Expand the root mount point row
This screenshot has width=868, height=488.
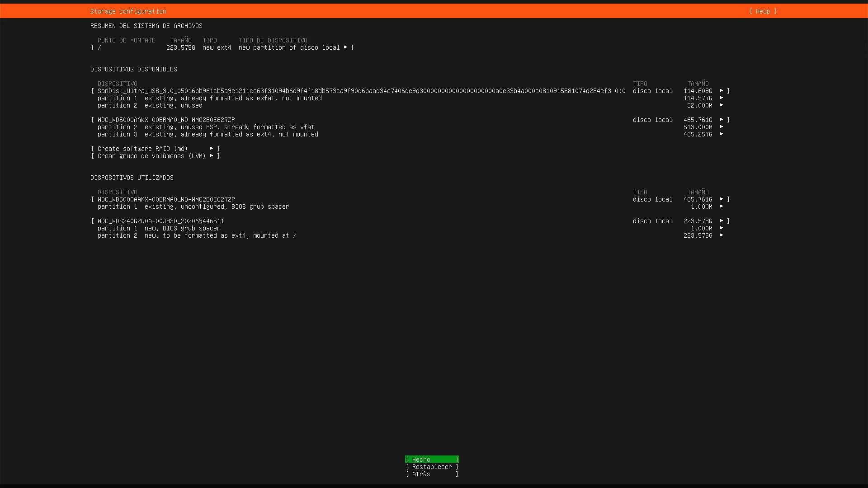click(345, 47)
